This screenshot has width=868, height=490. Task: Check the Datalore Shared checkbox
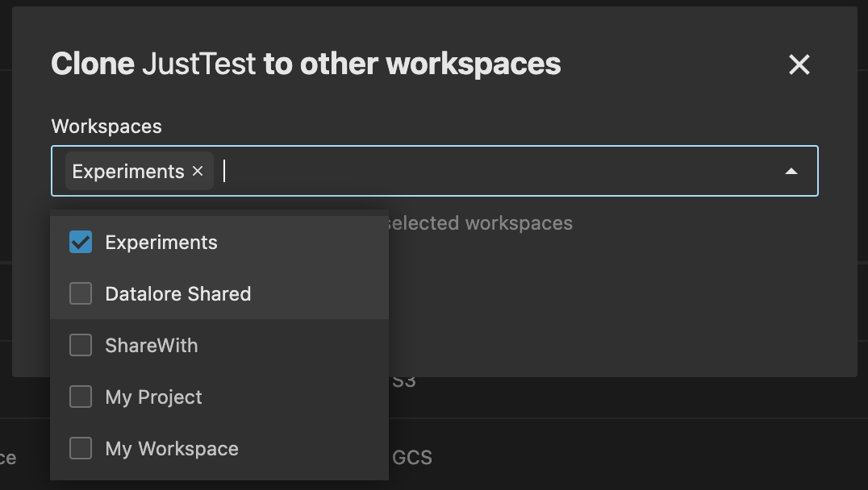80,293
